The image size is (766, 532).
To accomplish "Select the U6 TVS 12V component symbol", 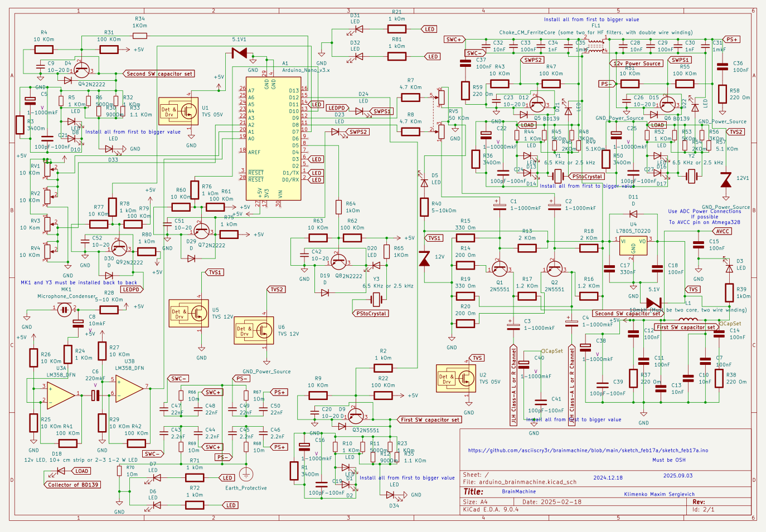I will click(254, 330).
